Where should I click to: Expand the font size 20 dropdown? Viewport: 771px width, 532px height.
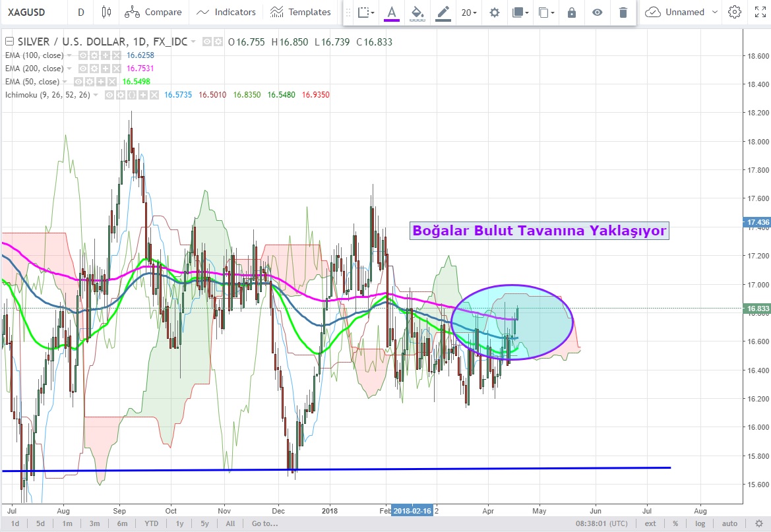click(469, 13)
